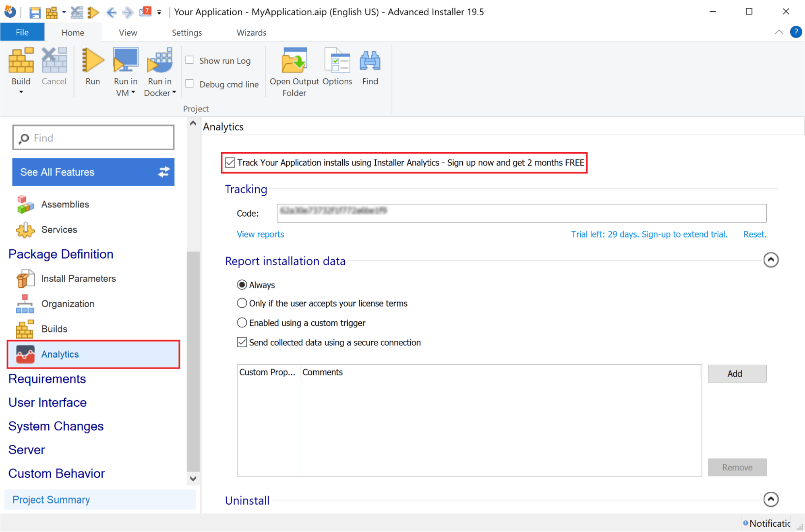
Task: Switch to the Wizards ribbon tab
Action: (x=251, y=32)
